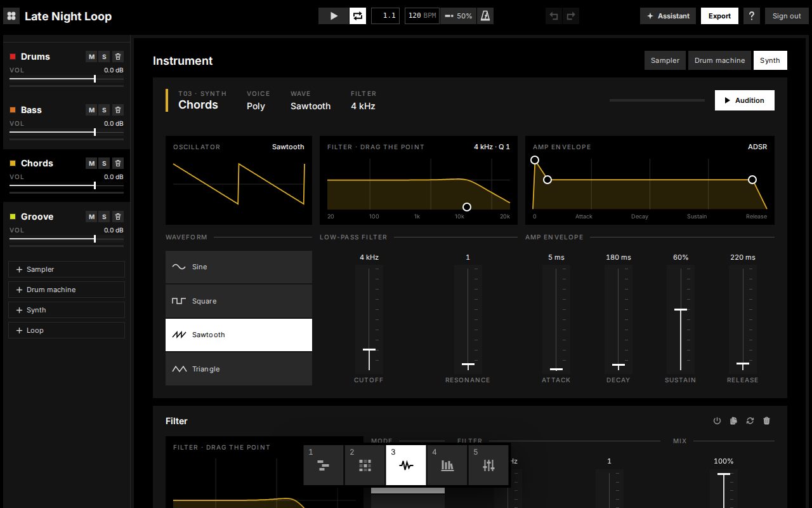This screenshot has height=508, width=812.
Task: Click the 50% swing control
Action: [459, 16]
